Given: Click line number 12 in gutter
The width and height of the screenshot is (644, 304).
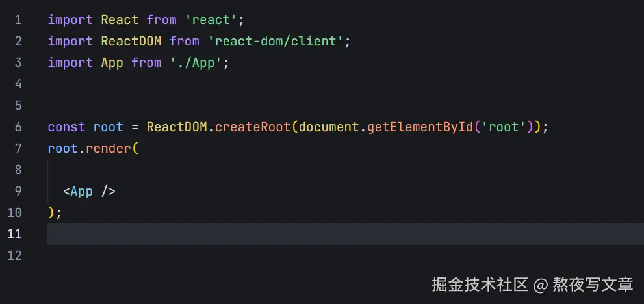Looking at the screenshot, I should [14, 255].
